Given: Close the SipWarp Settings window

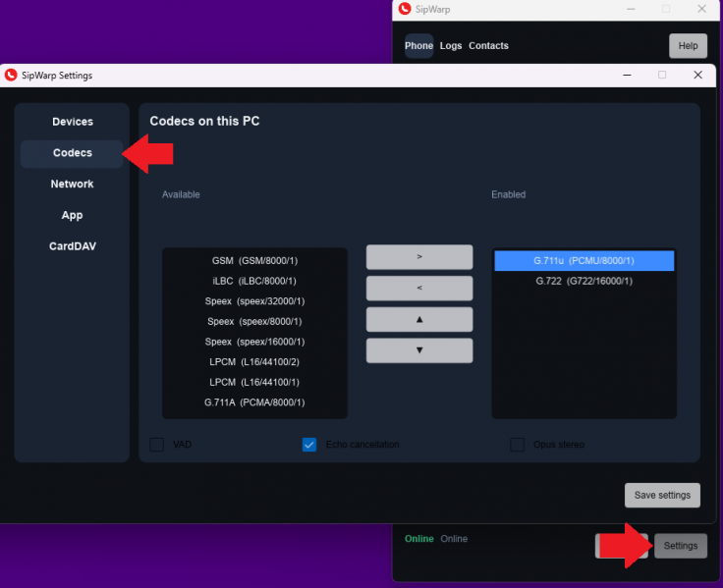Looking at the screenshot, I should 697,75.
